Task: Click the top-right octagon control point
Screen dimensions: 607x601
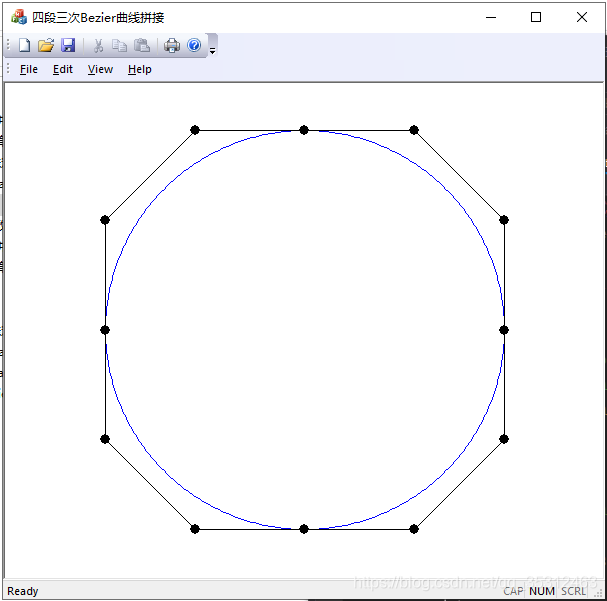Action: coord(414,130)
